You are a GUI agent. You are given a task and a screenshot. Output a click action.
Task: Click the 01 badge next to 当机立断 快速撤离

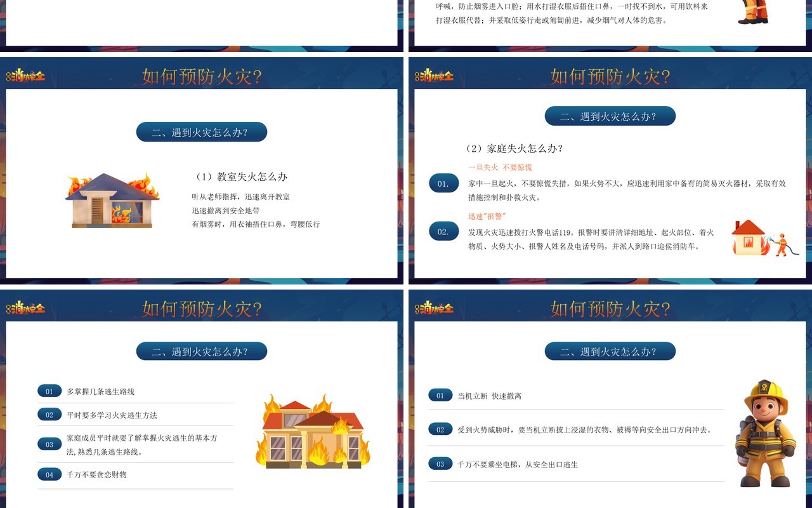pos(440,396)
